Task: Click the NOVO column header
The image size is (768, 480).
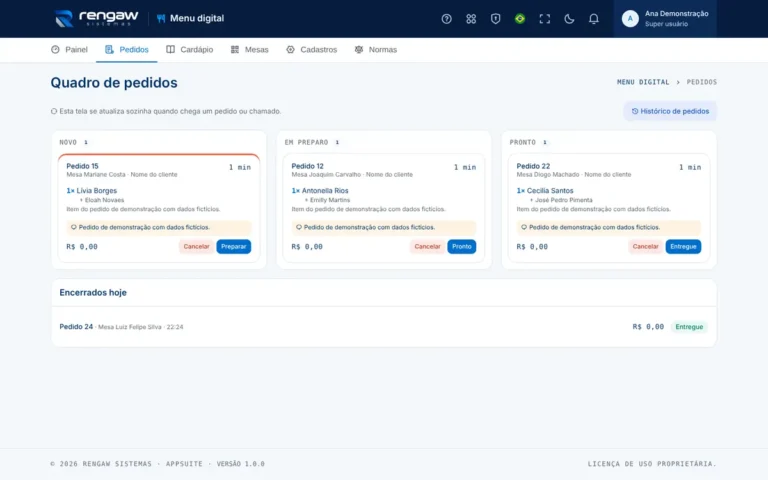Action: pos(68,142)
